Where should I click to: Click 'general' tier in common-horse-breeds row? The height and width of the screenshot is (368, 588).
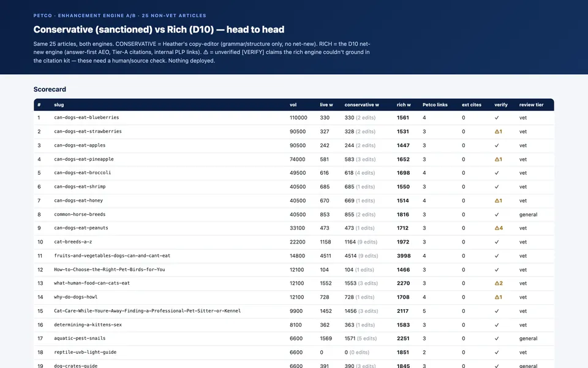528,215
